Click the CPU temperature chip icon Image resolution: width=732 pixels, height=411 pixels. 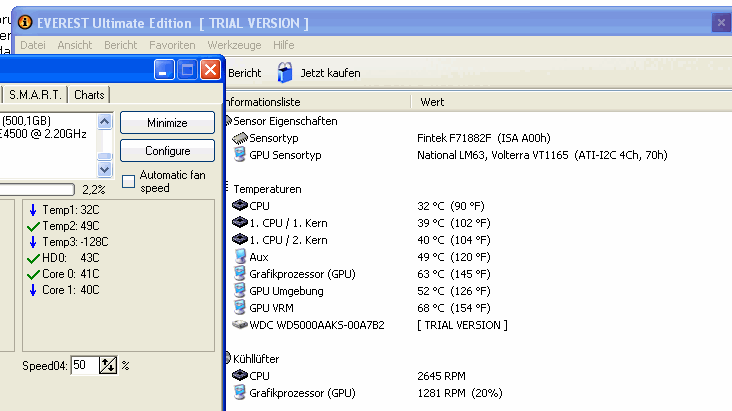pos(240,206)
